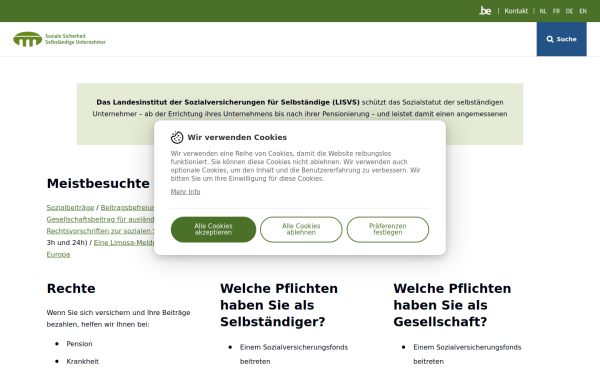Open the Kontakt link in top bar
Viewport: 600px width, 375px height.
click(x=516, y=11)
